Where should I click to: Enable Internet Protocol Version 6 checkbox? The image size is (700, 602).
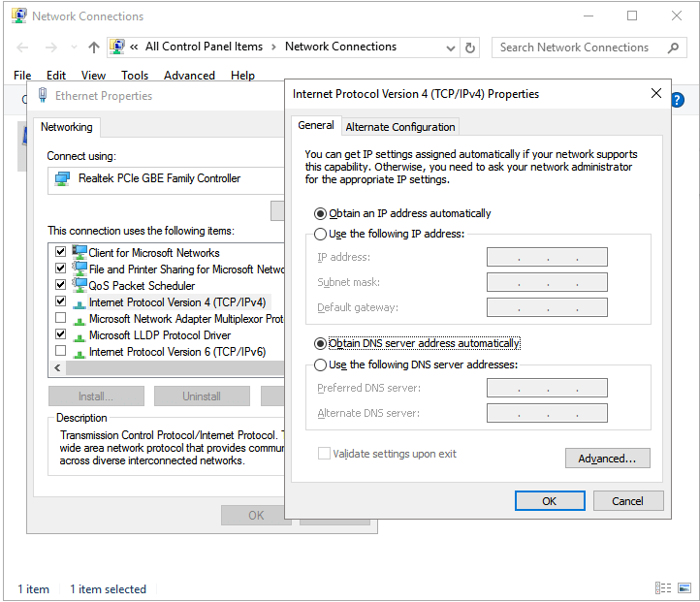click(x=61, y=351)
